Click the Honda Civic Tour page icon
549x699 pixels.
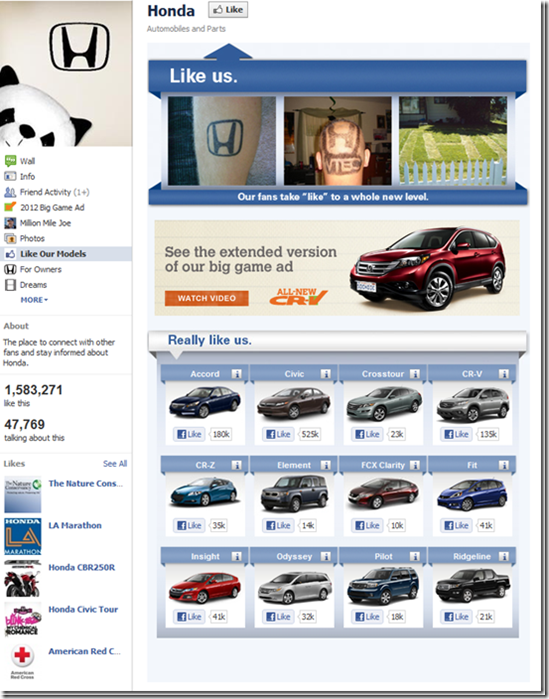coord(23,620)
